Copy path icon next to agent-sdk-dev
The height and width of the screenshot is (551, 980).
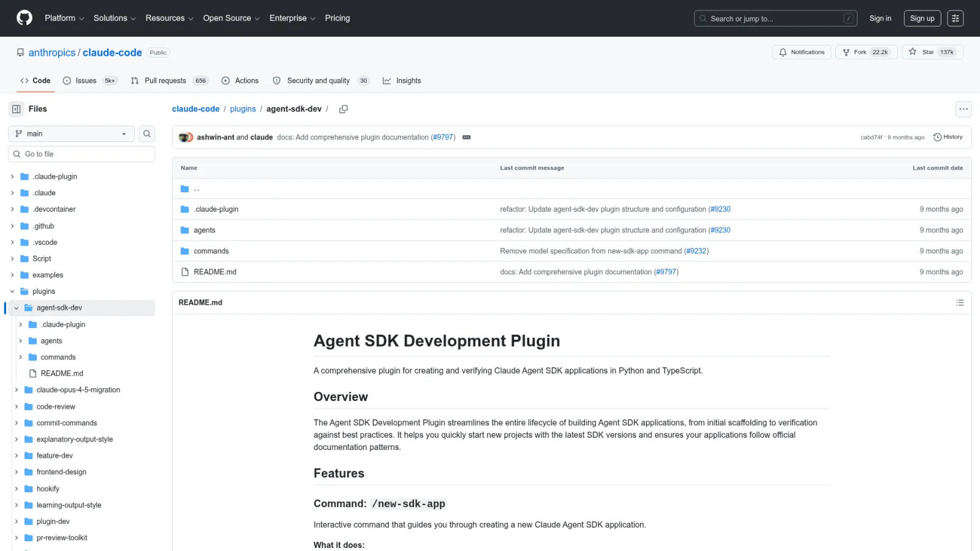tap(344, 109)
